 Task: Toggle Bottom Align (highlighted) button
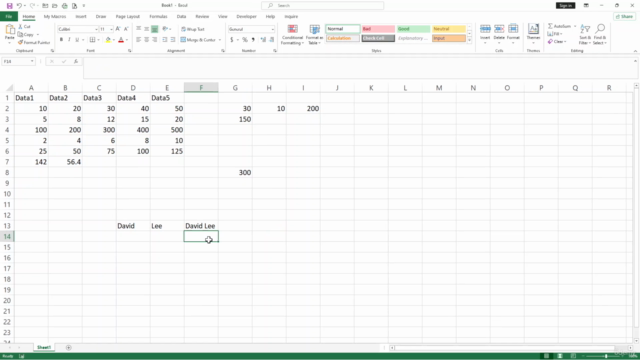[154, 29]
